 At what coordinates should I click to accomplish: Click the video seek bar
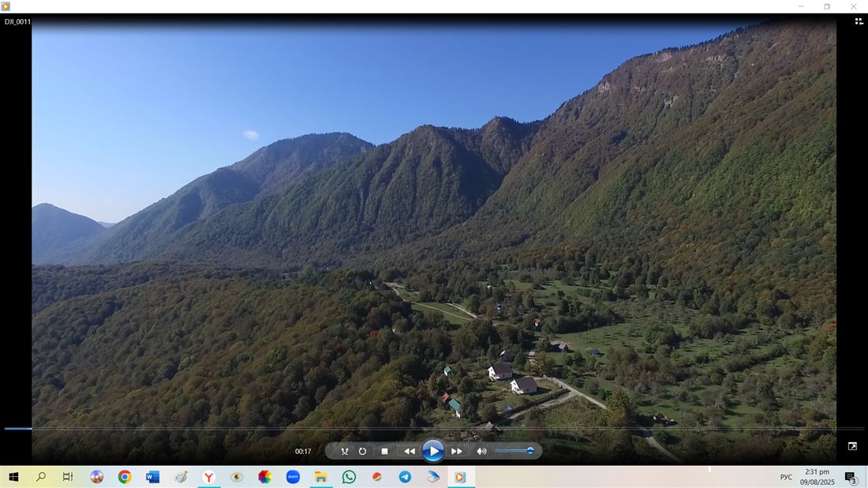point(434,429)
